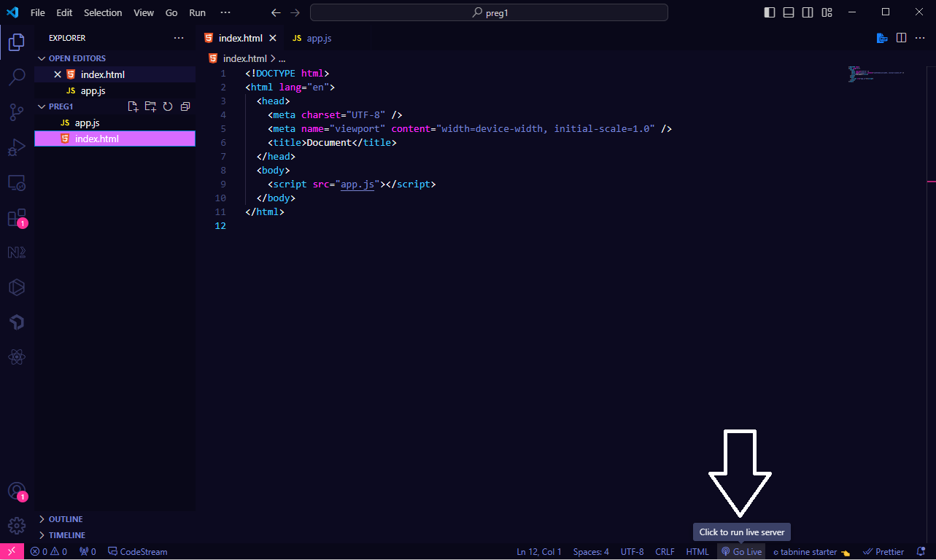Click CodeStream in status bar
Screen dimensions: 936x560
(x=137, y=552)
